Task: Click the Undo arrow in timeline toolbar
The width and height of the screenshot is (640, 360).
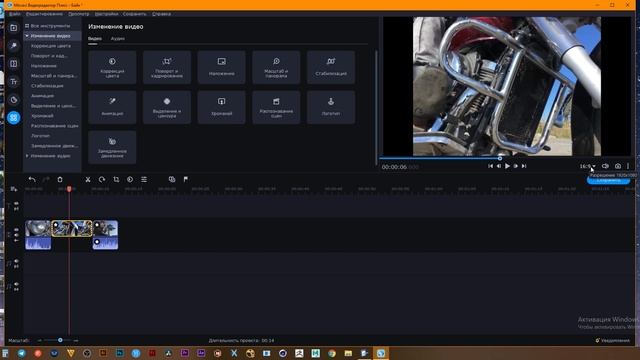Action: pos(32,180)
